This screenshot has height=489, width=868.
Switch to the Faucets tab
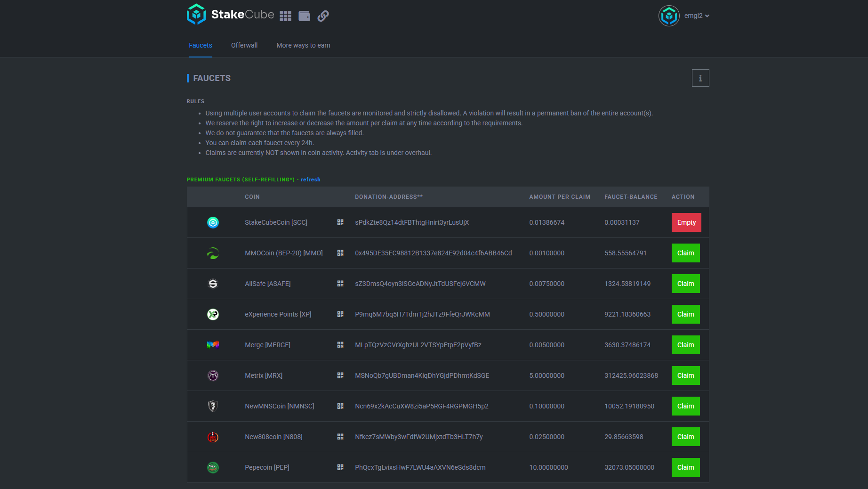tap(201, 45)
